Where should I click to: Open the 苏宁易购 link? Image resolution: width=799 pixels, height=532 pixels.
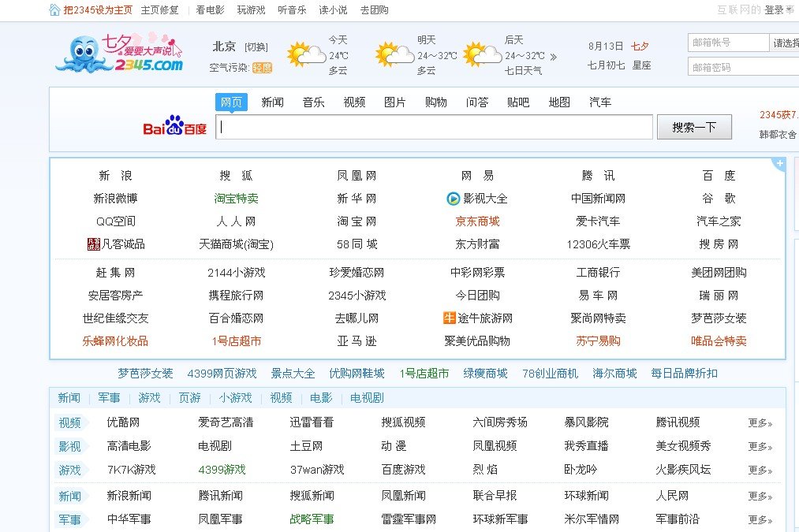pos(598,341)
